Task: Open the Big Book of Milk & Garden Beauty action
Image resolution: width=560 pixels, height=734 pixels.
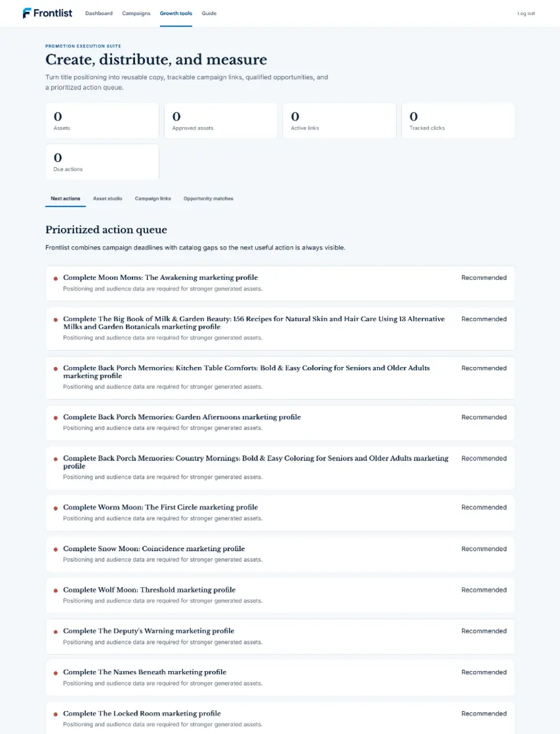Action: (280, 328)
